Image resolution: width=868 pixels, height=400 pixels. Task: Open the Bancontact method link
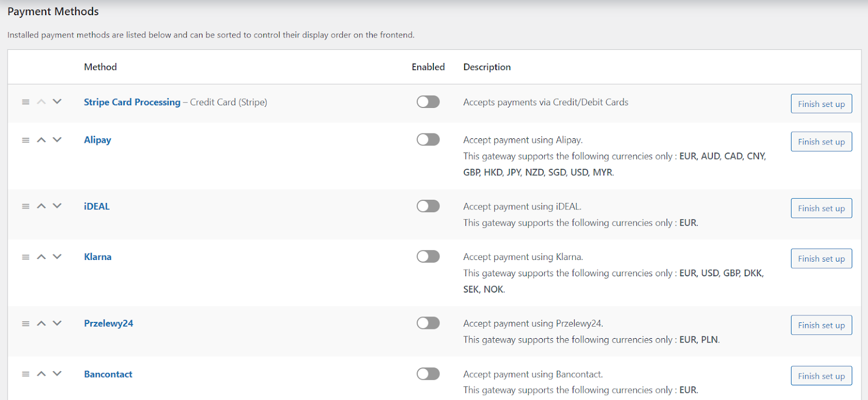tap(108, 374)
